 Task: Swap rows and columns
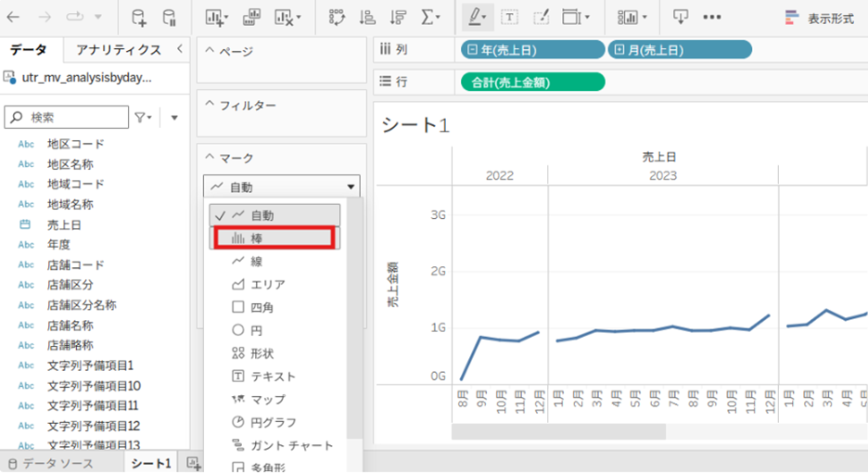tap(337, 18)
